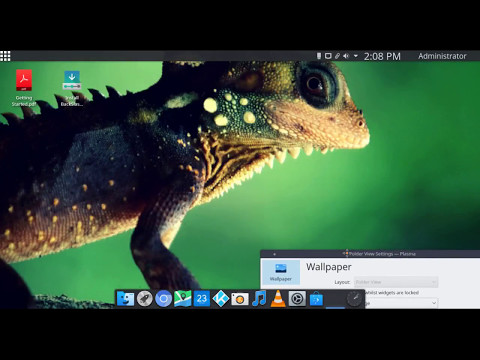Open the dropdown below the Layout option
The height and width of the screenshot is (360, 480).
[401, 303]
